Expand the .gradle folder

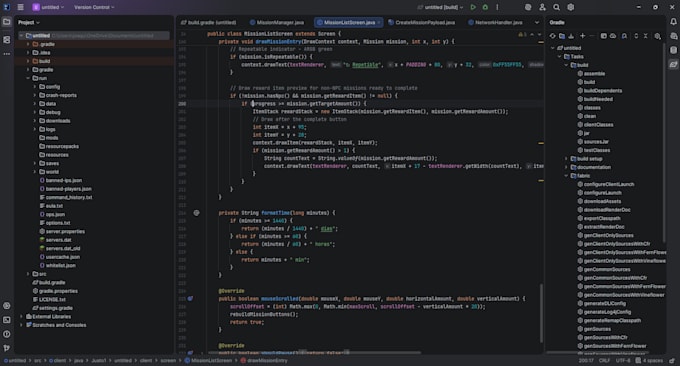point(28,44)
